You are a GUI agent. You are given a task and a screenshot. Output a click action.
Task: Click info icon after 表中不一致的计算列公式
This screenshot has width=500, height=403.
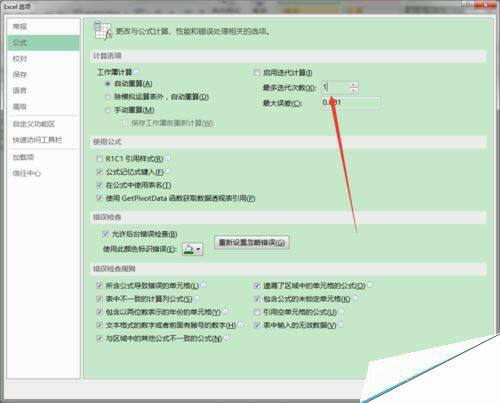click(x=197, y=298)
